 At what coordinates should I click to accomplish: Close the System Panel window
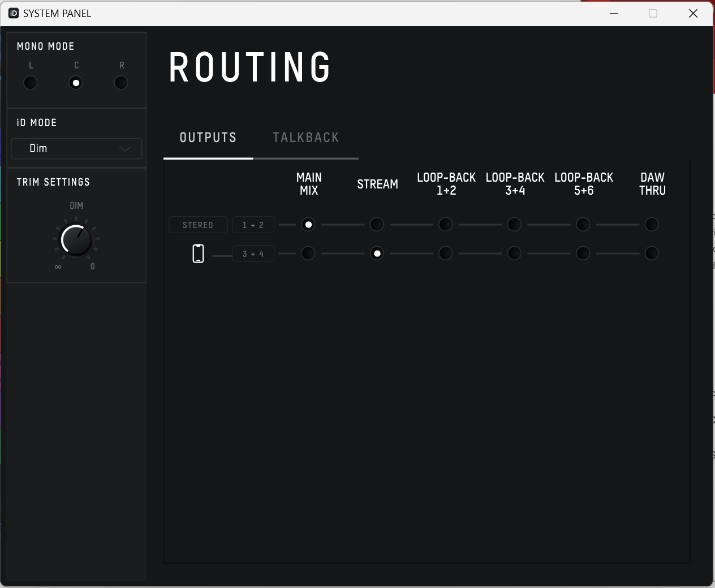click(693, 13)
